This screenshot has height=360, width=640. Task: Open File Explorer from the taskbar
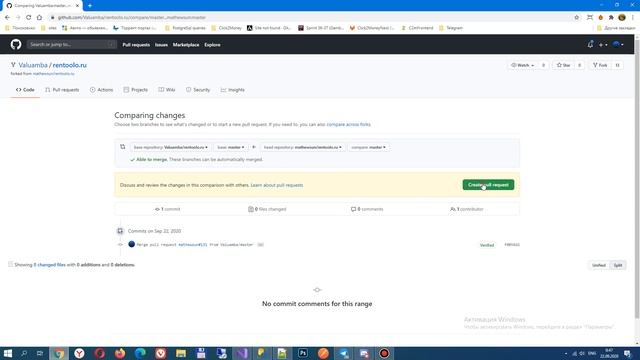coord(181,353)
